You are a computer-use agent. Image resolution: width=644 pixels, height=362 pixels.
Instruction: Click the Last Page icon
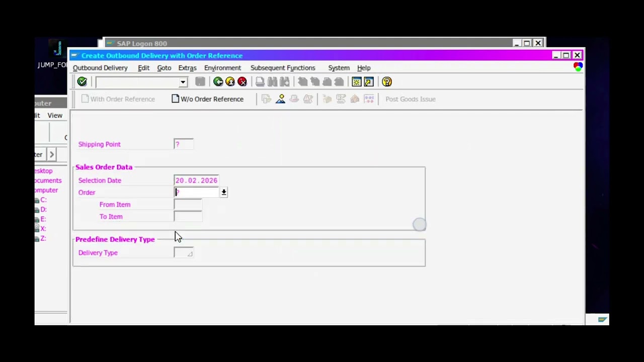click(339, 81)
